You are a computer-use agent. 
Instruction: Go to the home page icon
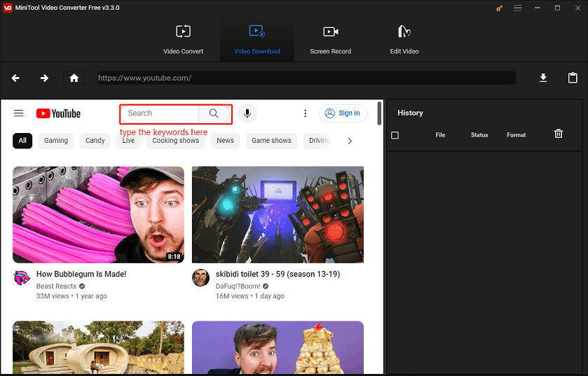click(x=74, y=78)
